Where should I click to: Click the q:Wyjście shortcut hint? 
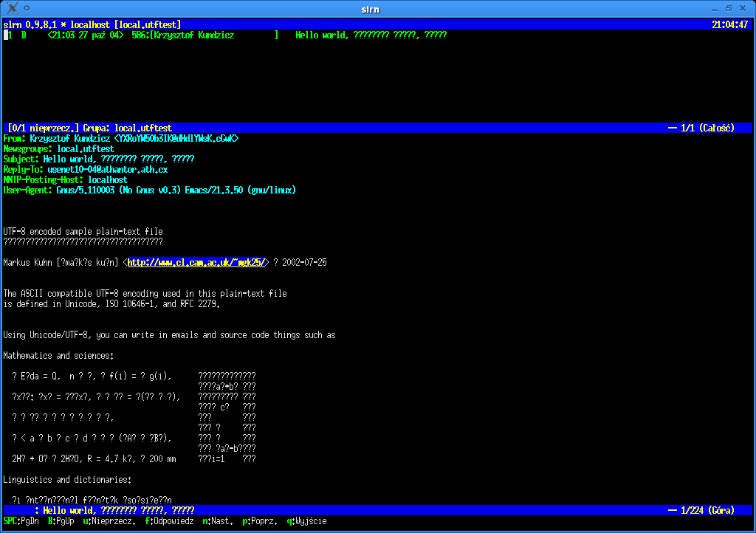pos(306,521)
